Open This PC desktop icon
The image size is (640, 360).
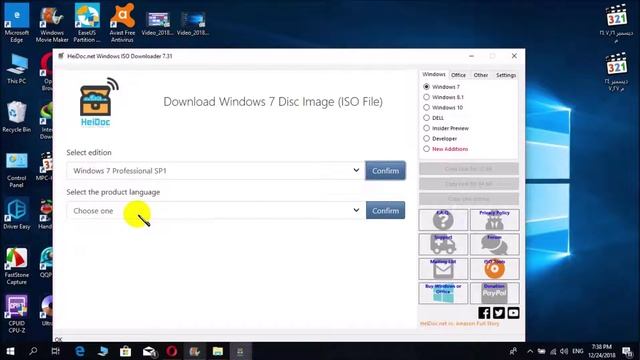[x=17, y=69]
